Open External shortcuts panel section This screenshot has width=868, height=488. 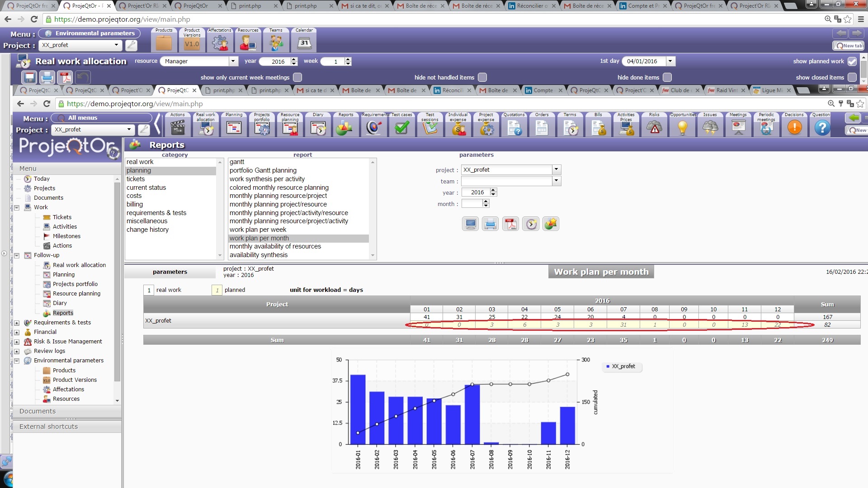48,427
